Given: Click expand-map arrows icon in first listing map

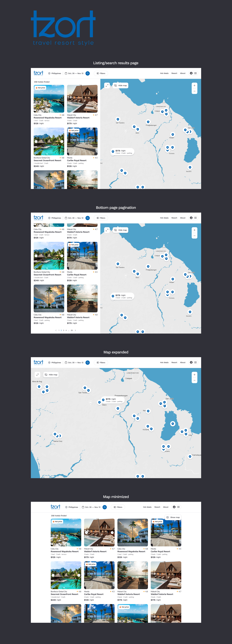Looking at the screenshot, I should [107, 85].
